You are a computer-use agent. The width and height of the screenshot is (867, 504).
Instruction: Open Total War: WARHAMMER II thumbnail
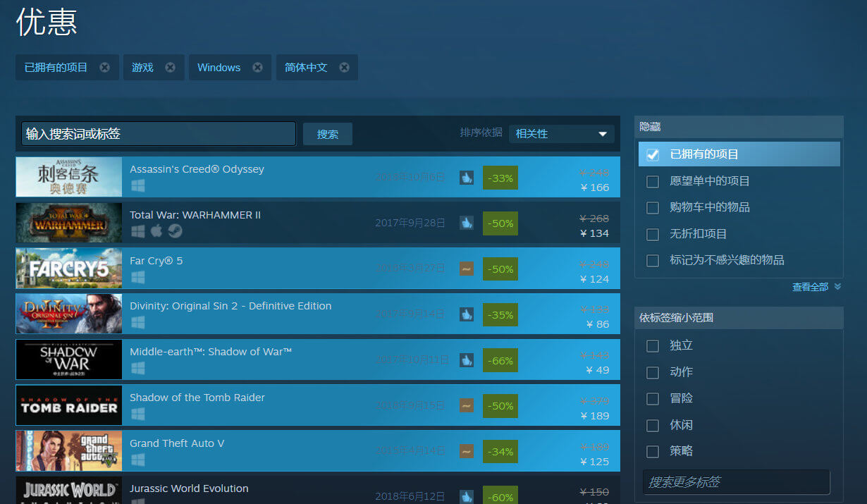(x=69, y=223)
